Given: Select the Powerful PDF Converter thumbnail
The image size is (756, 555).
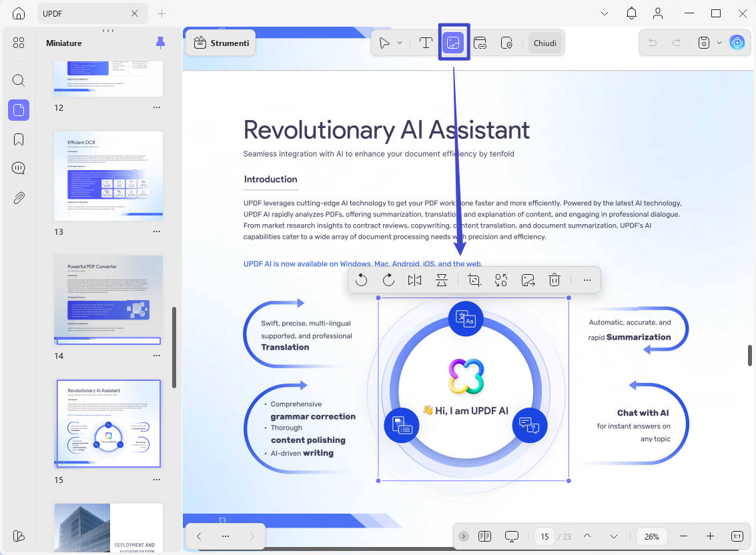Looking at the screenshot, I should [109, 300].
